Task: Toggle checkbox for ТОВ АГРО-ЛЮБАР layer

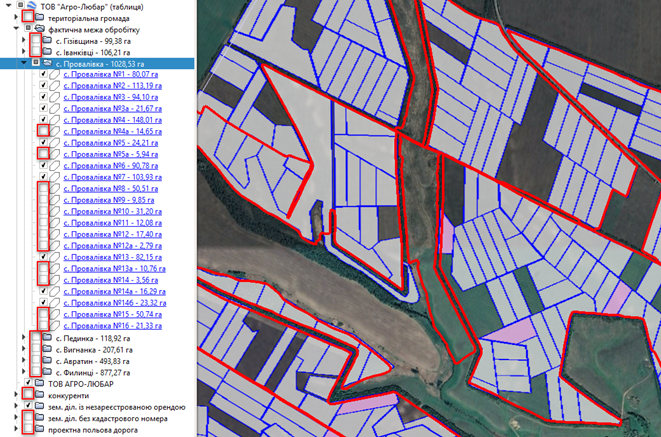Action: pyautogui.click(x=27, y=383)
